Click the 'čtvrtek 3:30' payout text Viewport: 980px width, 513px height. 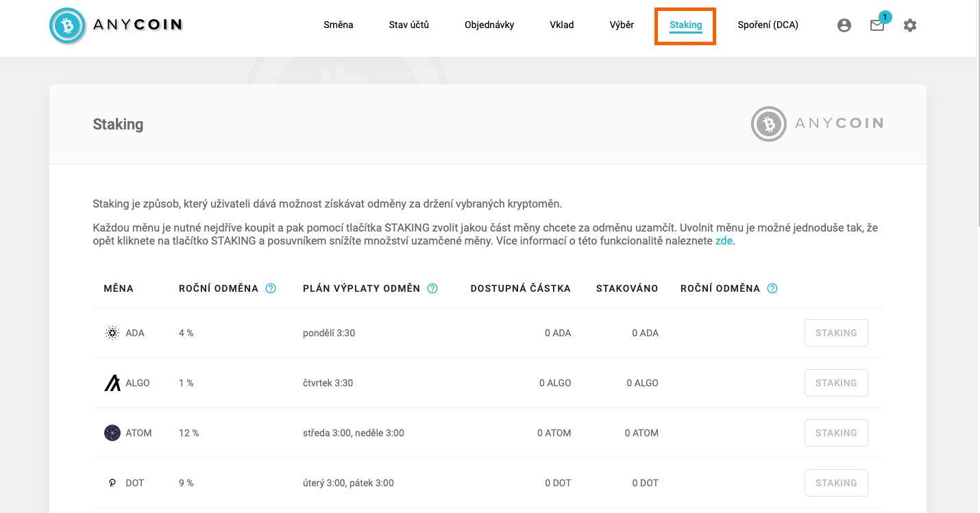tap(328, 383)
